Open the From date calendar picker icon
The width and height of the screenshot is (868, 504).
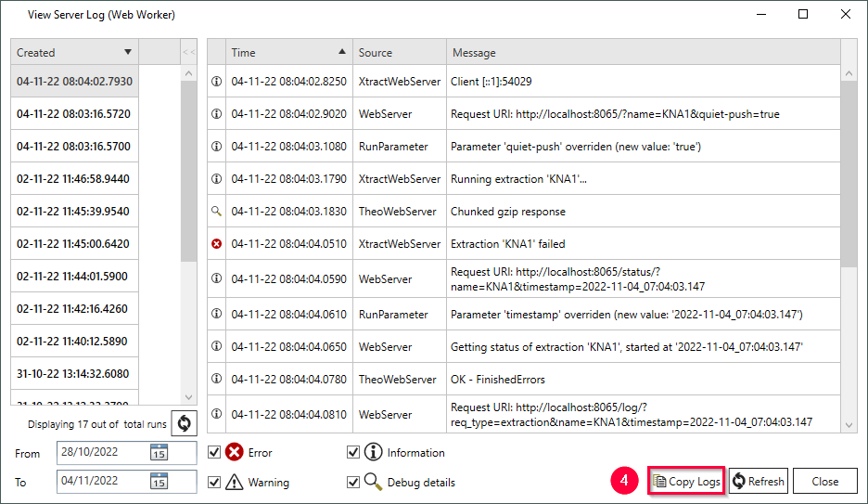[159, 453]
